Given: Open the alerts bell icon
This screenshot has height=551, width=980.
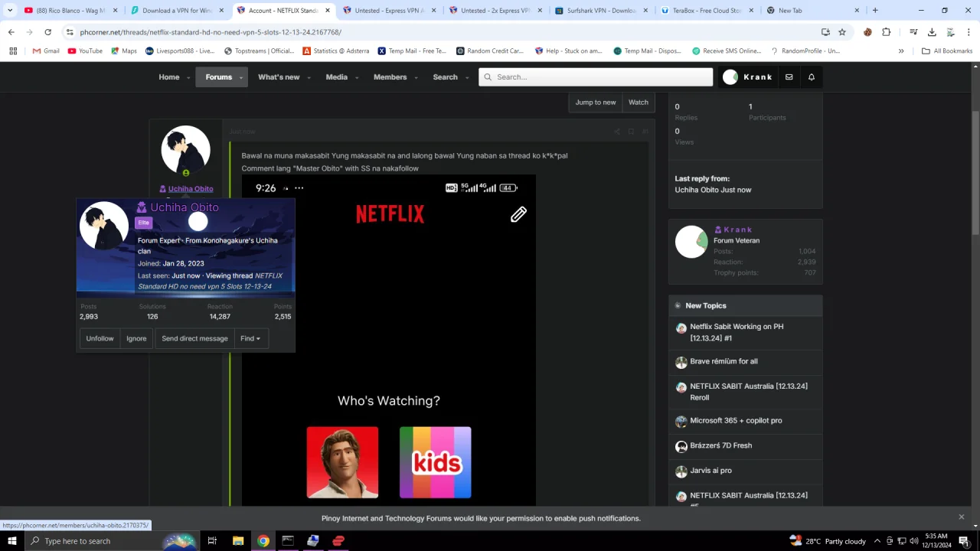Looking at the screenshot, I should (812, 77).
